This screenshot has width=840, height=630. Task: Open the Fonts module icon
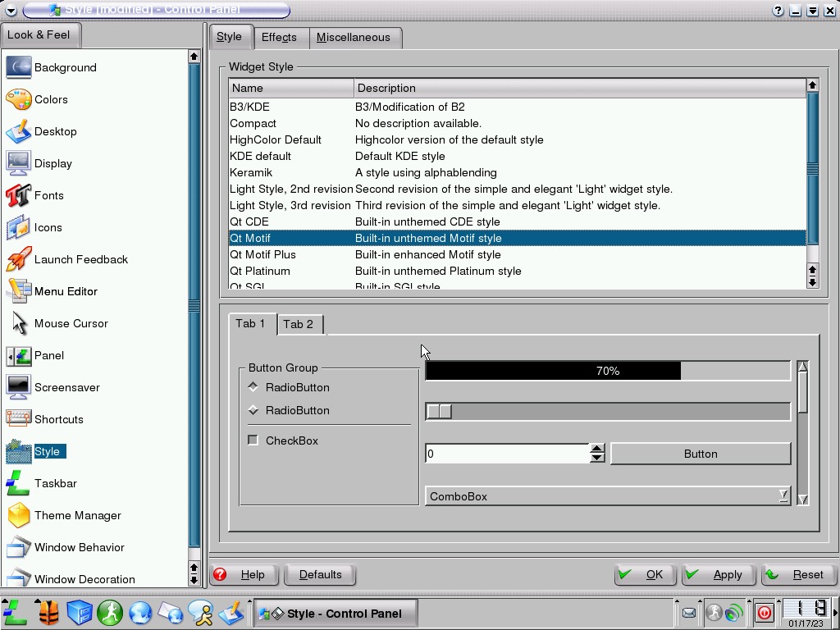pos(18,195)
